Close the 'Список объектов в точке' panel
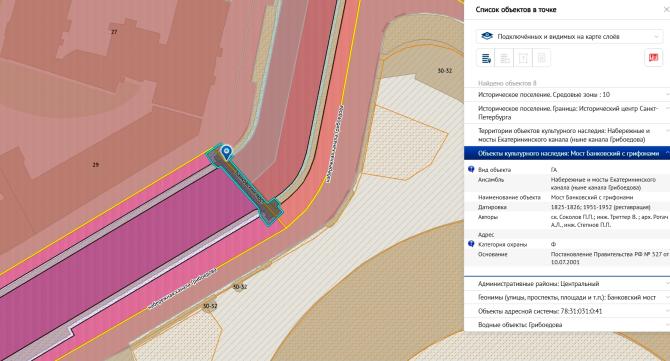This screenshot has width=670, height=361. 667,9
